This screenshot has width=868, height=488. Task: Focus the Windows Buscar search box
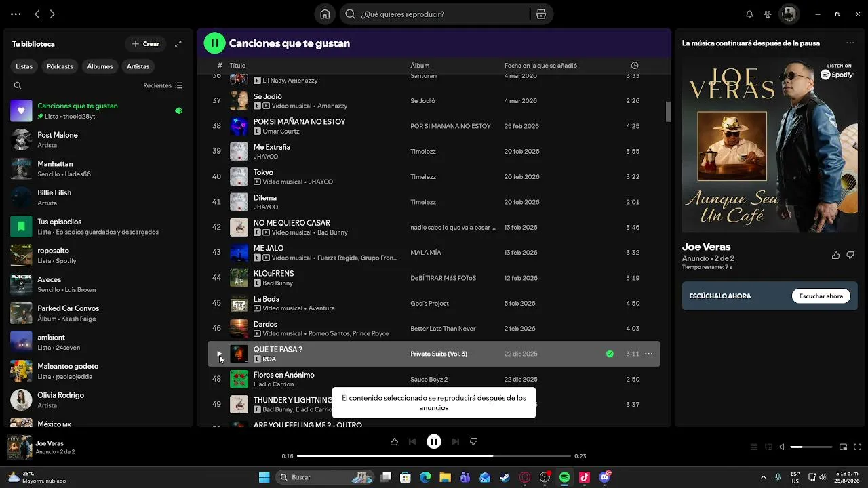point(325,477)
